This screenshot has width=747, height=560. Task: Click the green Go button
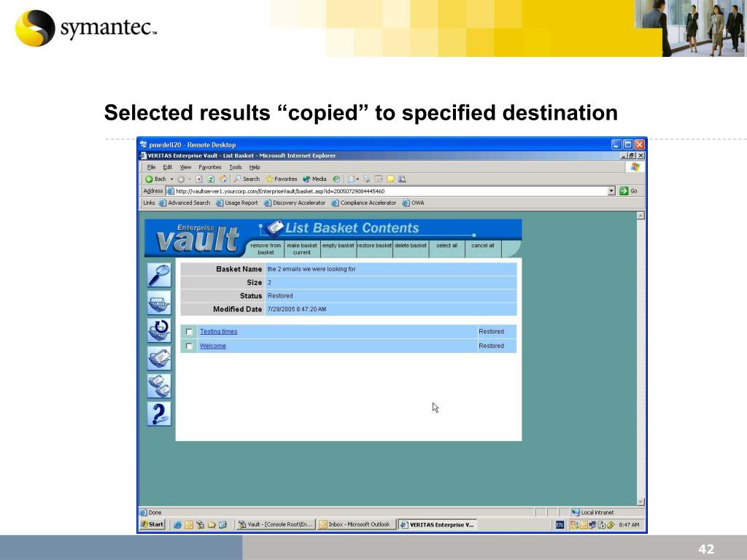pos(628,191)
